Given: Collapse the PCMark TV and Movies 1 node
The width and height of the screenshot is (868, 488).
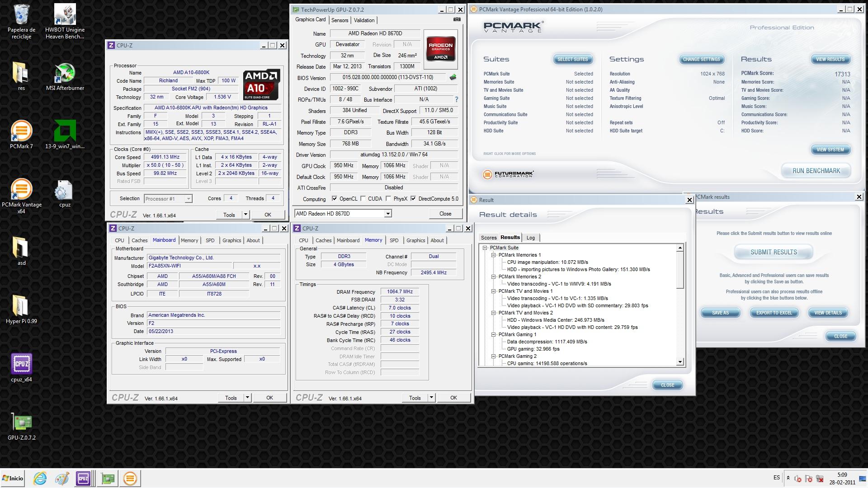Looking at the screenshot, I should coord(494,291).
